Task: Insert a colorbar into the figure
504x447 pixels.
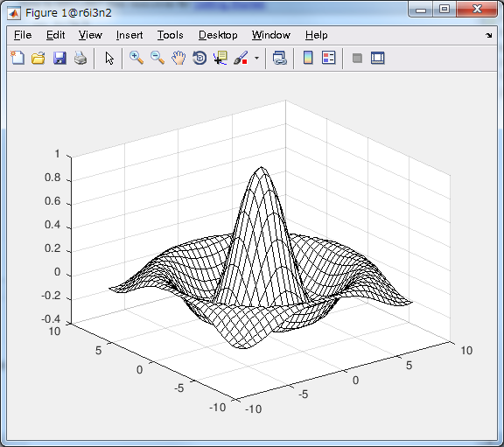Action: point(308,58)
